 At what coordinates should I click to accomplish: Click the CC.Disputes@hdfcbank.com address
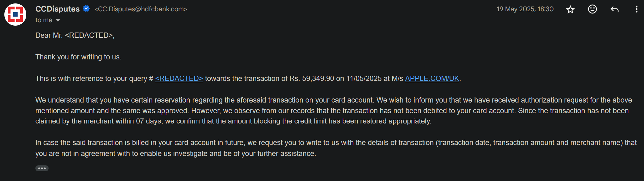[141, 9]
